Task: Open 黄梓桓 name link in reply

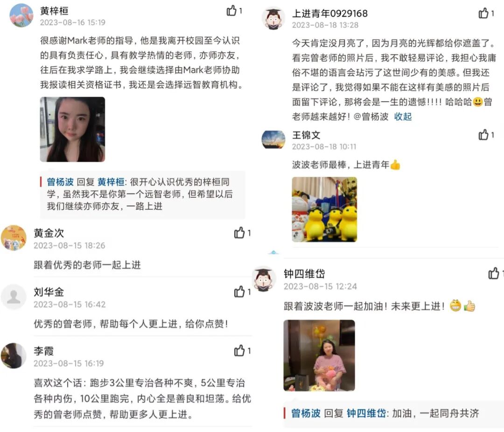Action: 111,182
